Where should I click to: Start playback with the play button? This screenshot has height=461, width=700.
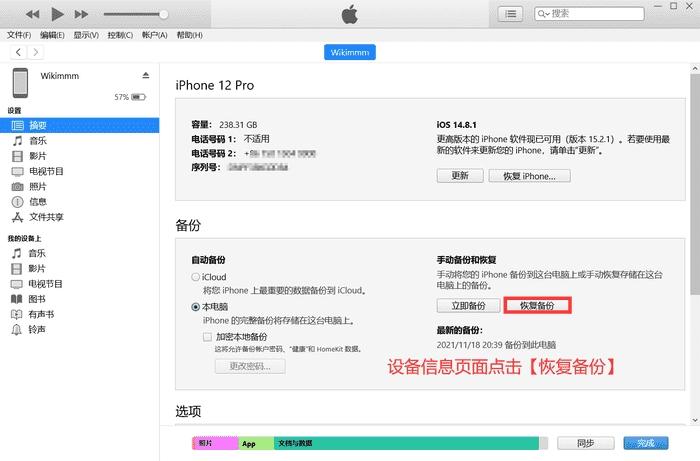57,14
